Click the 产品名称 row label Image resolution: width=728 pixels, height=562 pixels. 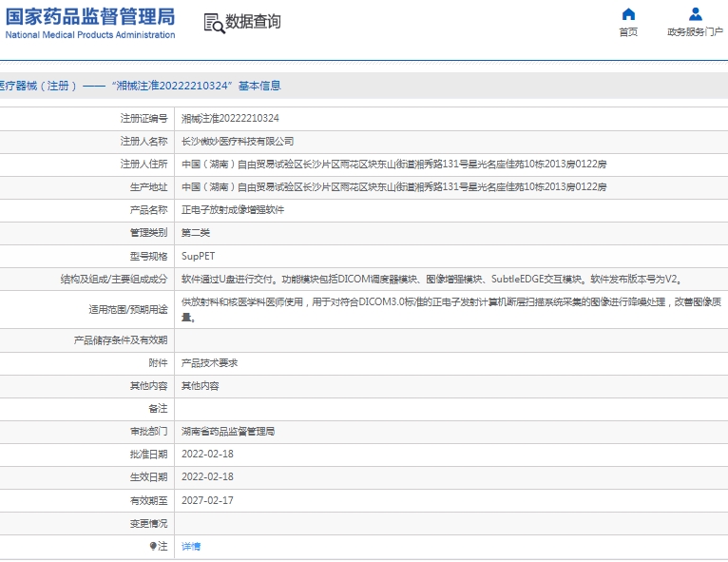(148, 210)
